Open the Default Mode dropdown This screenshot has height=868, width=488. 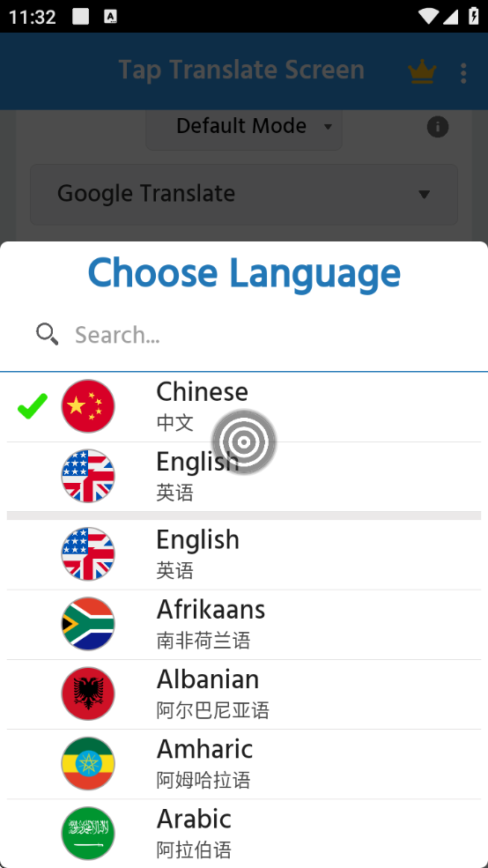click(x=243, y=127)
